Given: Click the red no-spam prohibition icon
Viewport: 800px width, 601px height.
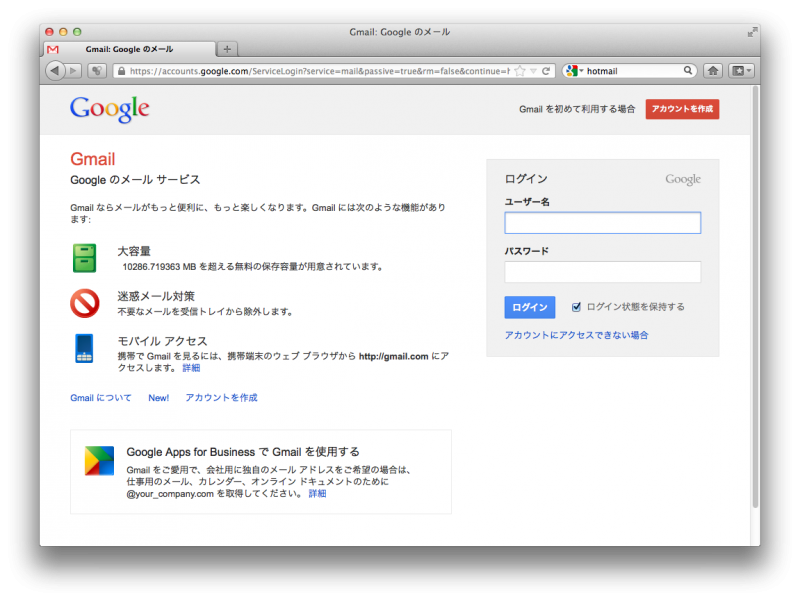Looking at the screenshot, I should pos(85,303).
